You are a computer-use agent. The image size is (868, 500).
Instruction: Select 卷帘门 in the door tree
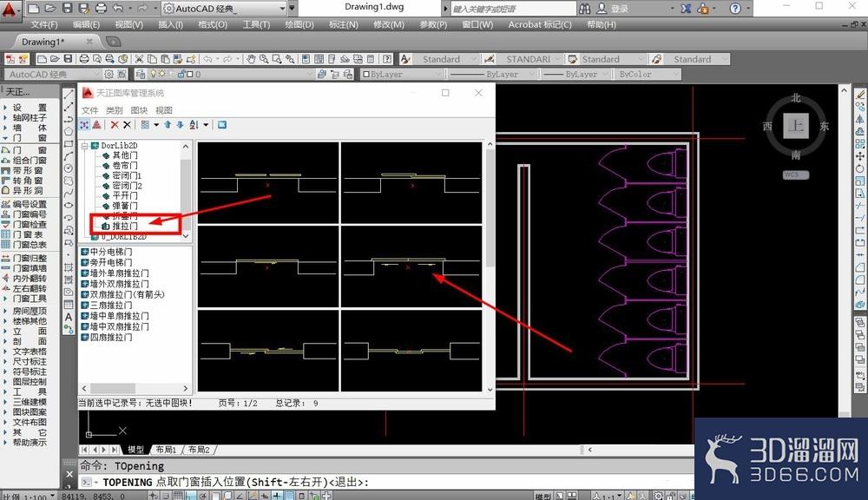(x=125, y=166)
